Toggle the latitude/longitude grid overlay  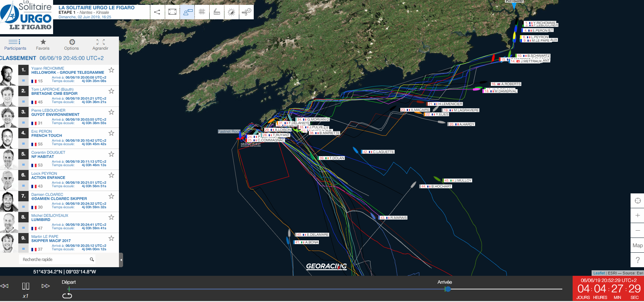point(202,12)
